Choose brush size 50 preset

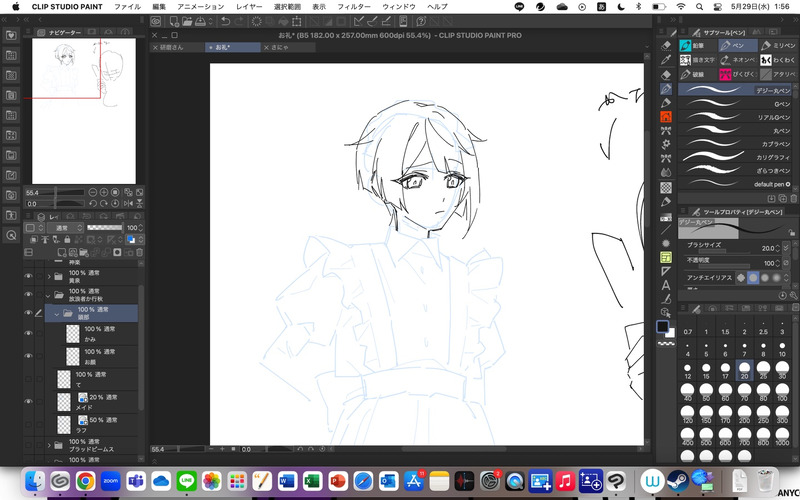(x=706, y=392)
